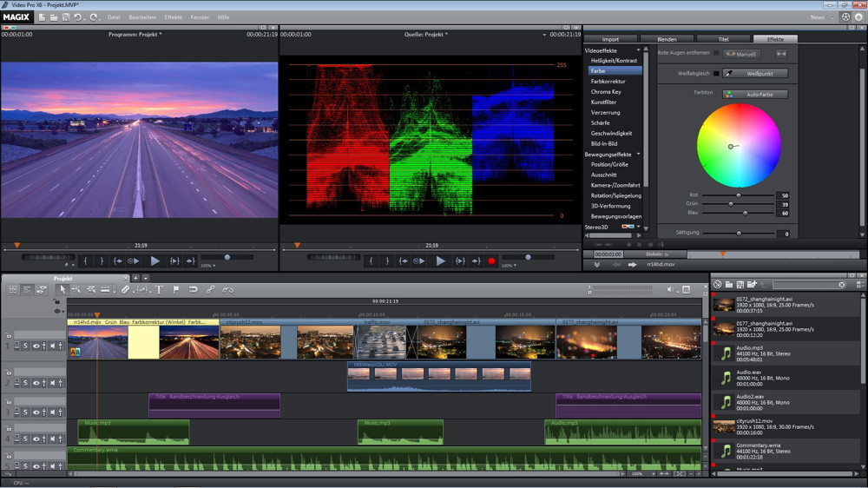This screenshot has width=868, height=488.
Task: Switch to the Blenden tab
Action: [667, 39]
